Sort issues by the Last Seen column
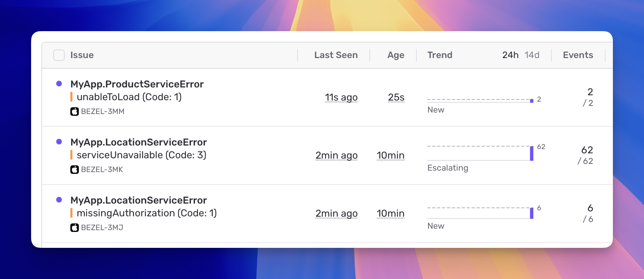 coord(336,55)
